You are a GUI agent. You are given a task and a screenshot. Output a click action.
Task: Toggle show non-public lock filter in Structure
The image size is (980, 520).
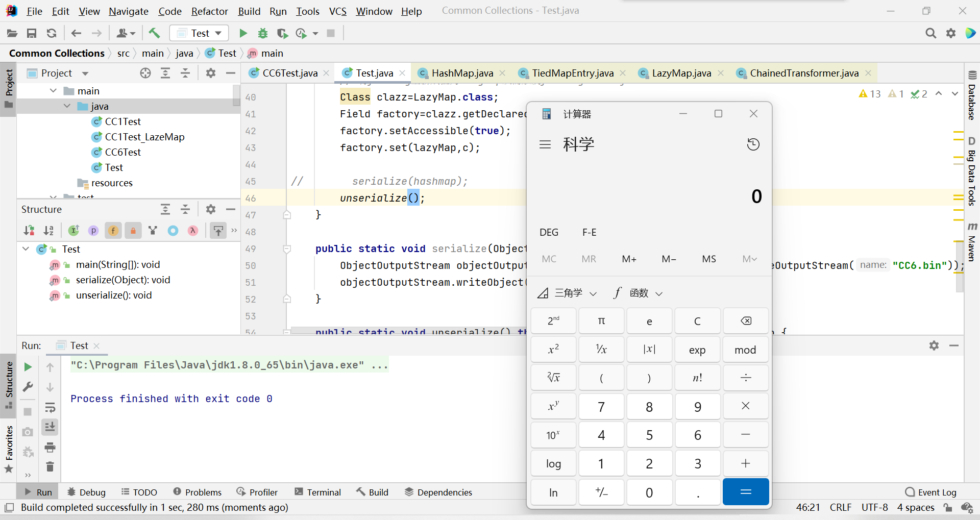tap(133, 231)
